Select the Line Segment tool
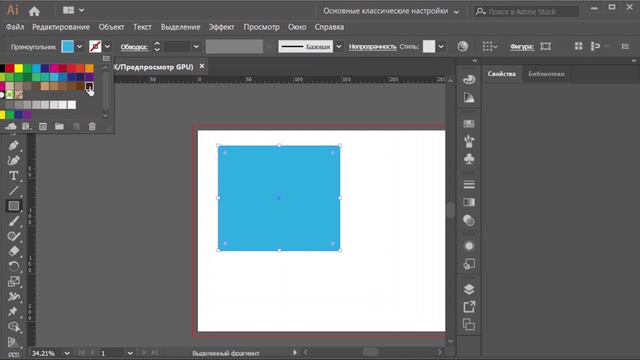Image resolution: width=640 pixels, height=360 pixels. 13,191
